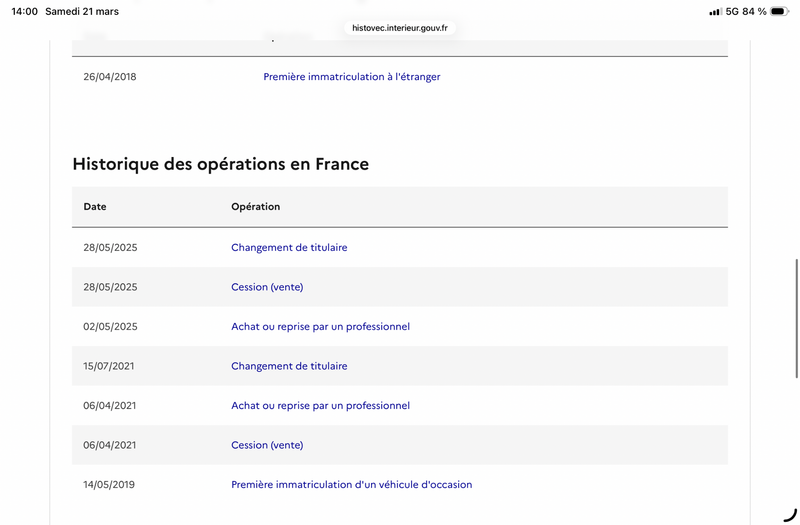Tap the battery icon in status bar

(778, 12)
